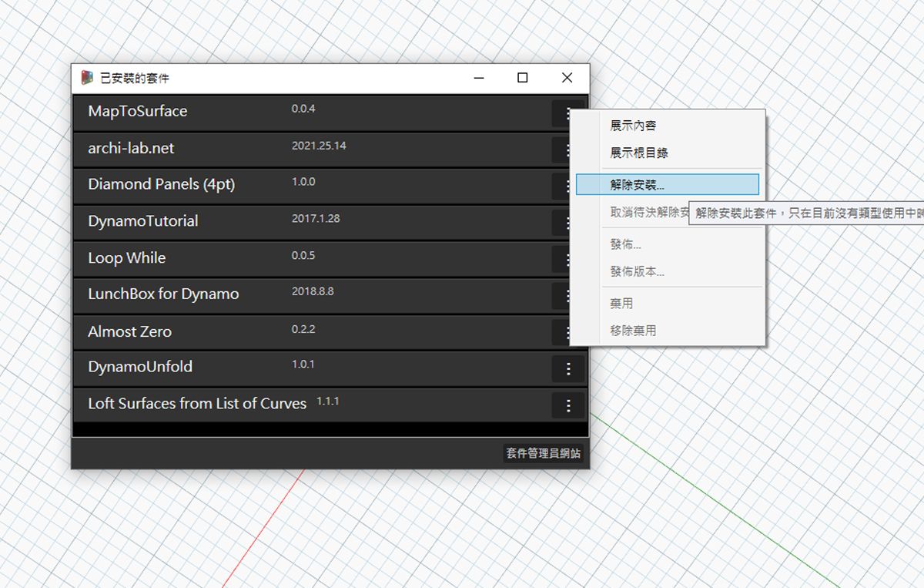Choose 棄用 in the context menu

coord(668,304)
